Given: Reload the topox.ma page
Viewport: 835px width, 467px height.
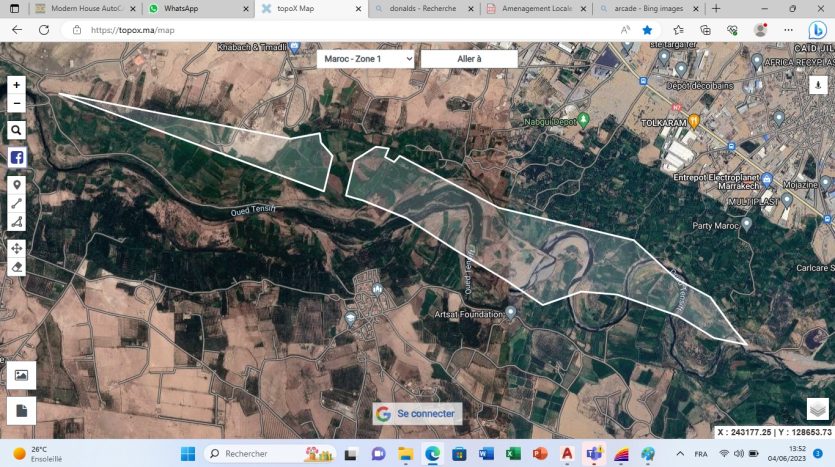Looking at the screenshot, I should (x=44, y=30).
